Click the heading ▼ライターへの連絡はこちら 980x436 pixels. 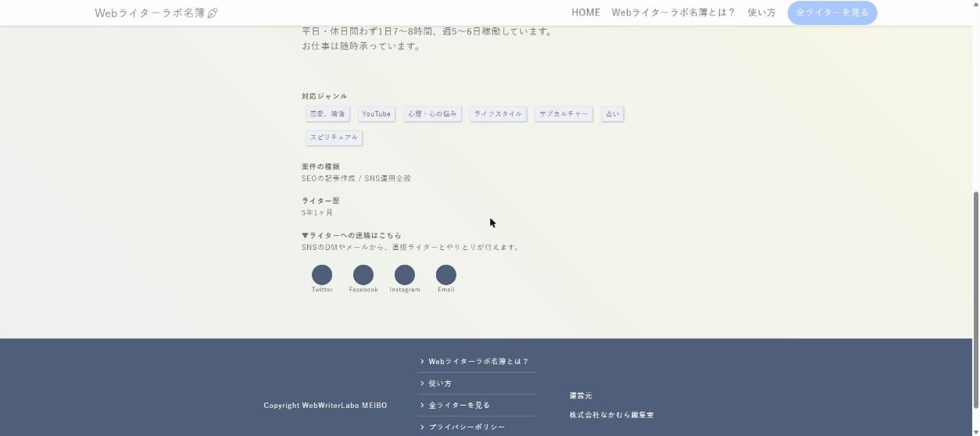coord(352,235)
